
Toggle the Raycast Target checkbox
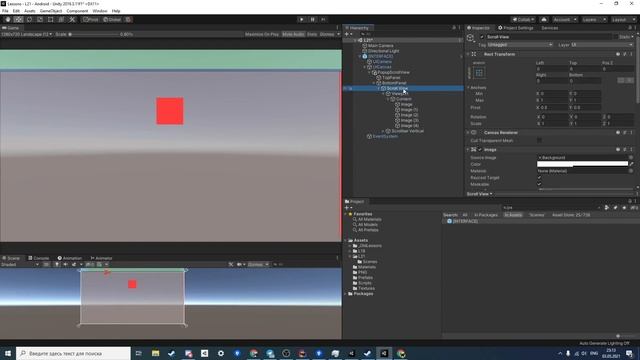click(539, 178)
